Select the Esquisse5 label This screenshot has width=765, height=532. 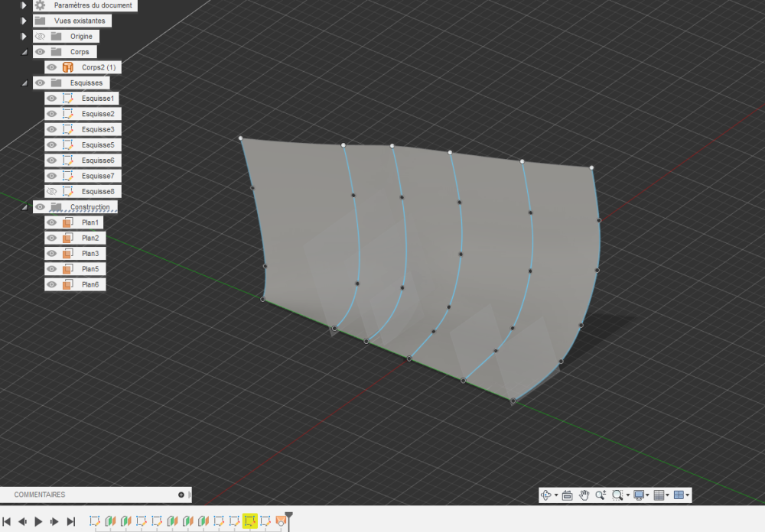[98, 144]
